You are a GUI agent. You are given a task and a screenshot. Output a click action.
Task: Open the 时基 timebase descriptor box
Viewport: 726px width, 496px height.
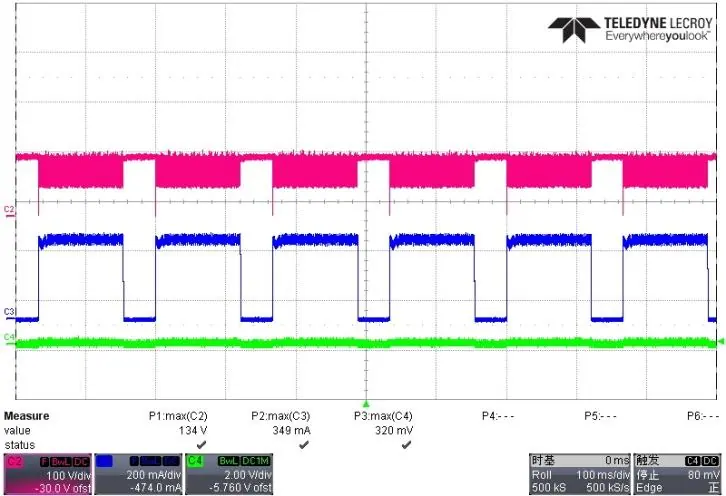click(x=580, y=474)
